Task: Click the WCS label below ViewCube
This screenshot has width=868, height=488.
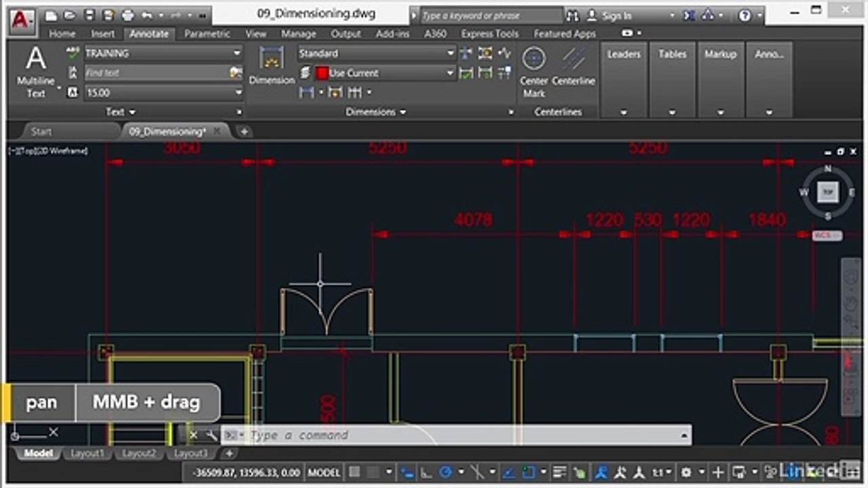Action: tap(827, 235)
